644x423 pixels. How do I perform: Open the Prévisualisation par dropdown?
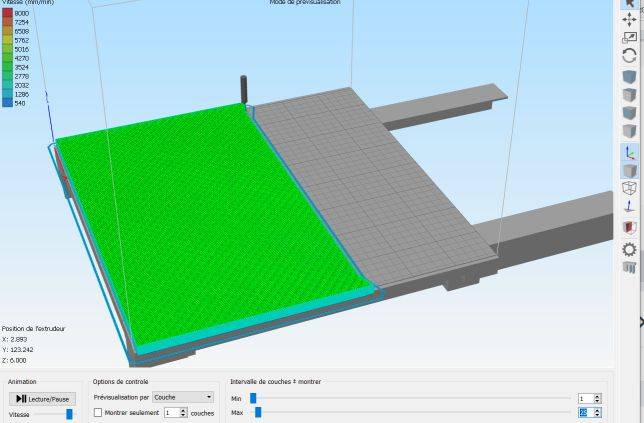183,397
